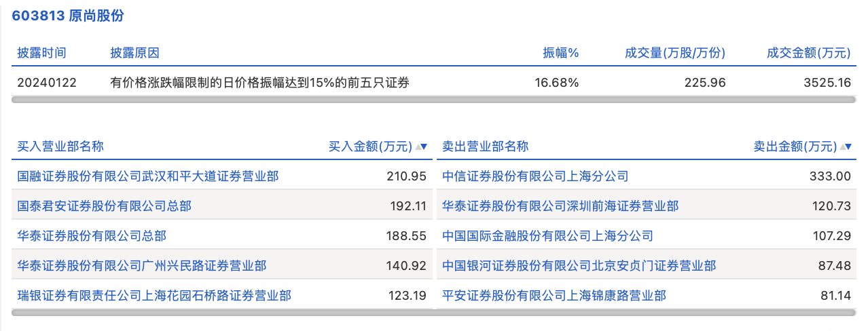The image size is (868, 331).
Task: Click the 卖出金额(万元) header text
Action: coord(795,147)
